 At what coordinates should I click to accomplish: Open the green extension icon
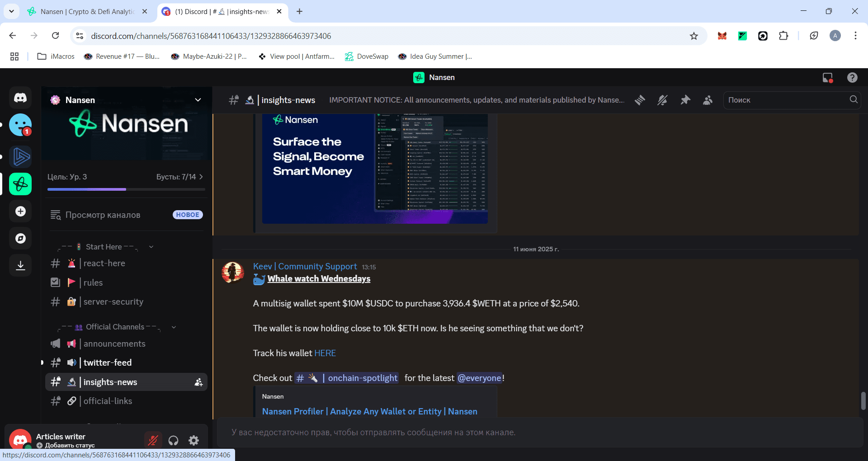[x=742, y=36]
